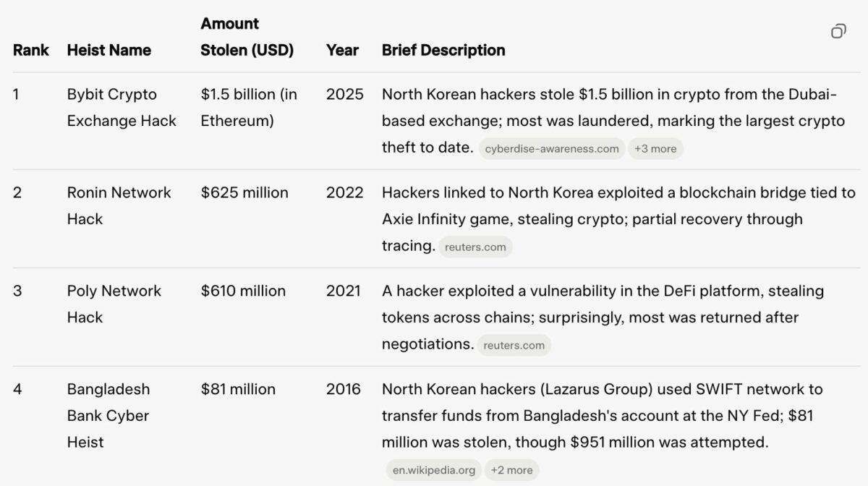Select the Bangladesh Bank Cyber Heist cell

109,416
